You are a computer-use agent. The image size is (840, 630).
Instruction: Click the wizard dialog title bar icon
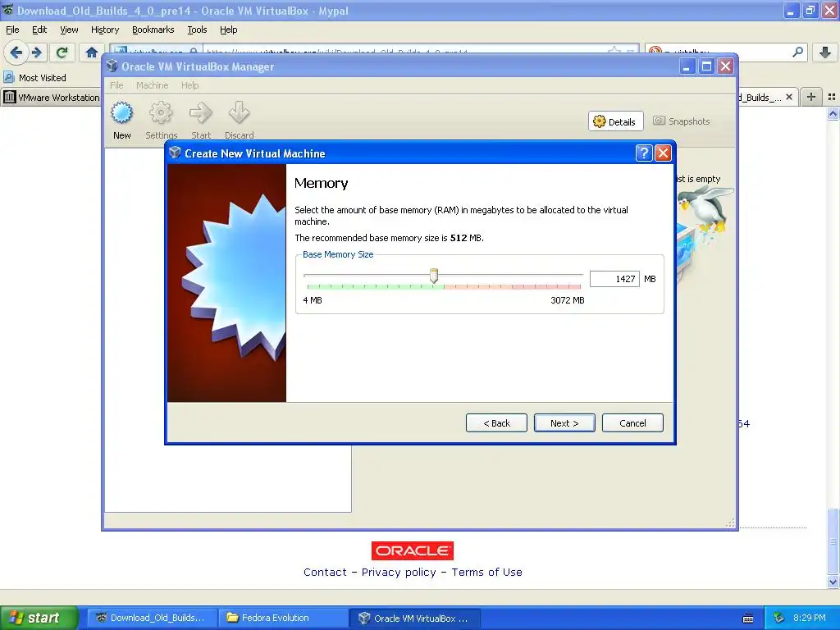[175, 153]
